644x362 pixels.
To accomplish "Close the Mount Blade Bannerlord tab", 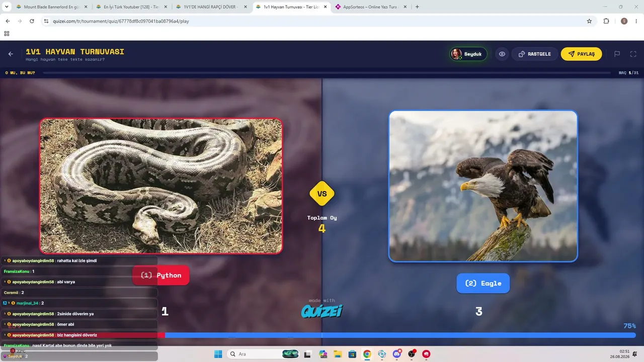I will click(86, 7).
